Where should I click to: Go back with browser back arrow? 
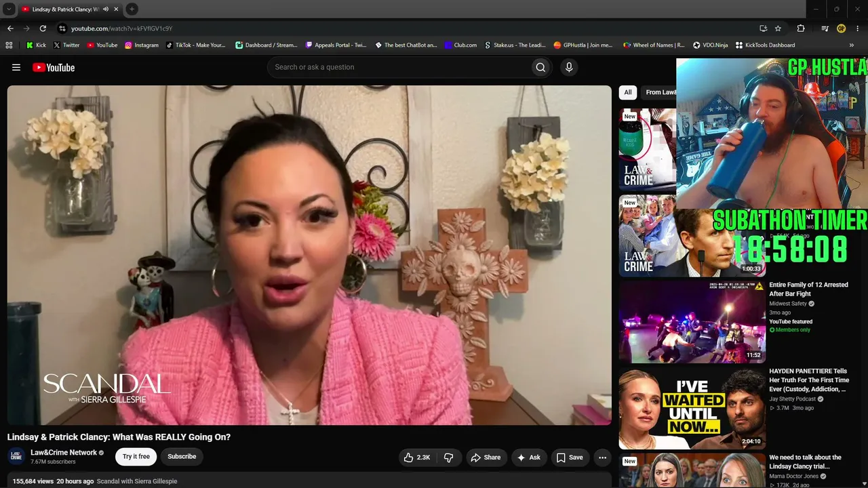tap(10, 28)
